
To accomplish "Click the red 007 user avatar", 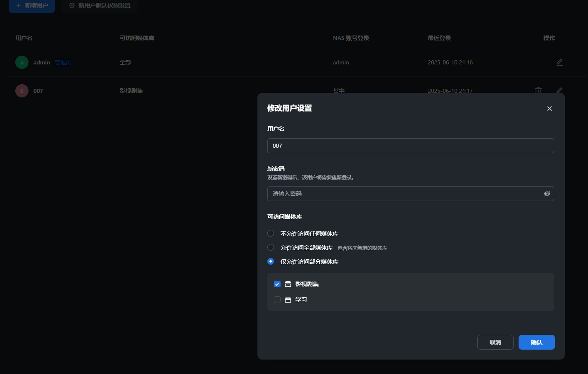I will pyautogui.click(x=22, y=91).
